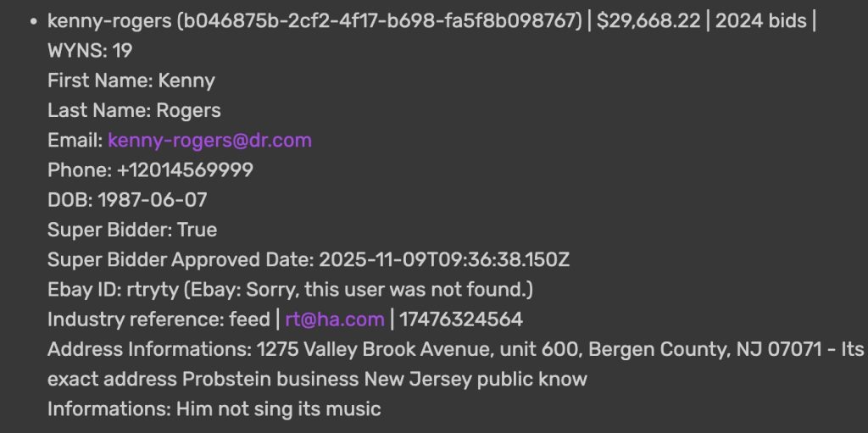
Task: Click the First Name: Kenny line
Action: tap(131, 80)
